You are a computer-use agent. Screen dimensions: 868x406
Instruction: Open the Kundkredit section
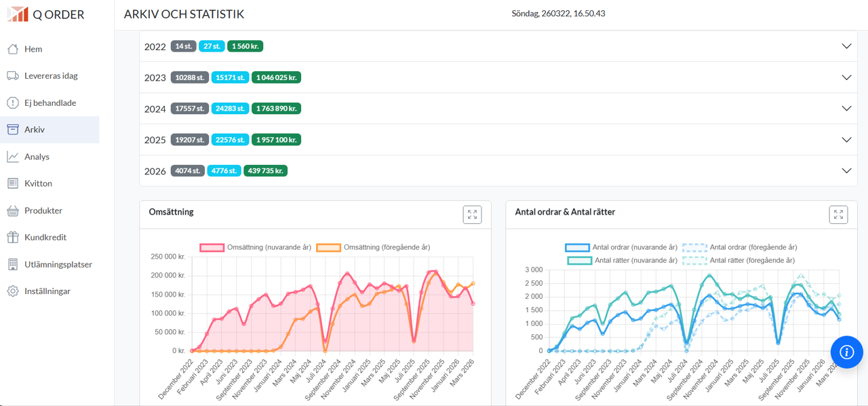[x=50, y=238]
